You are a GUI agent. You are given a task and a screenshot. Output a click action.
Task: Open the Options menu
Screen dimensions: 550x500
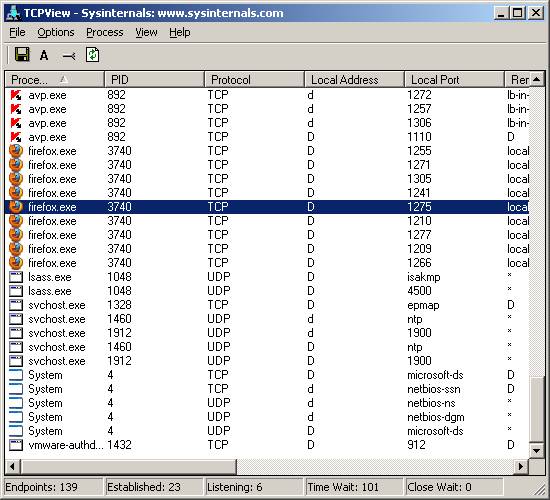point(56,32)
